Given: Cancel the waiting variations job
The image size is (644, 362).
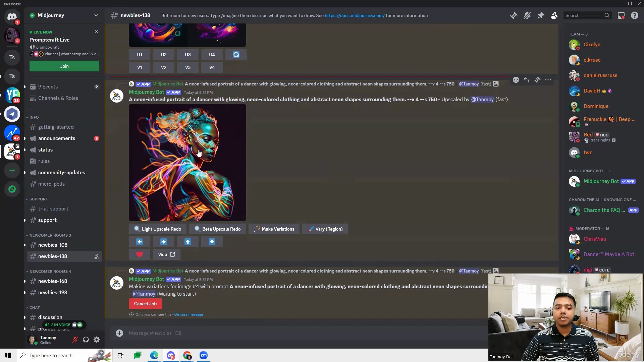Looking at the screenshot, I should click(x=145, y=304).
